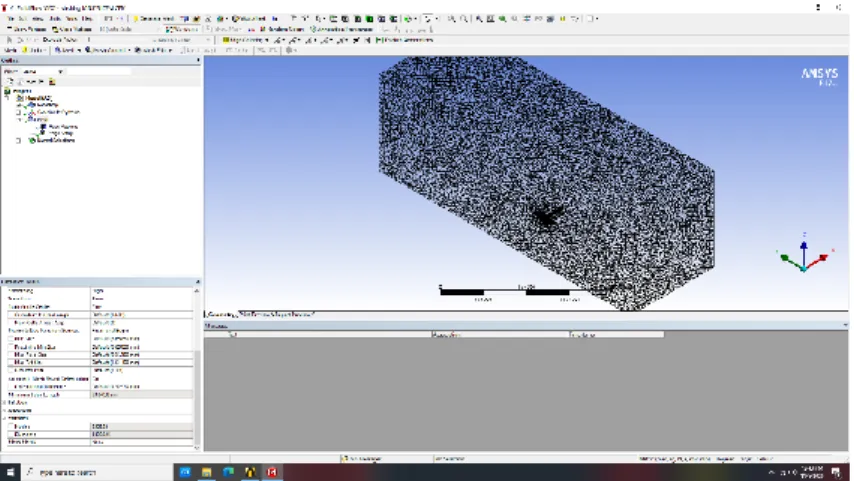Select the Geometry tree item
854x481 pixels.
[47, 105]
